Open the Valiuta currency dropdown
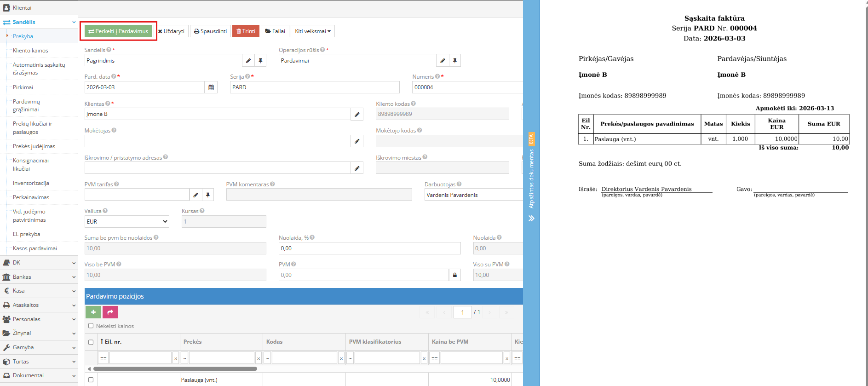 click(126, 222)
